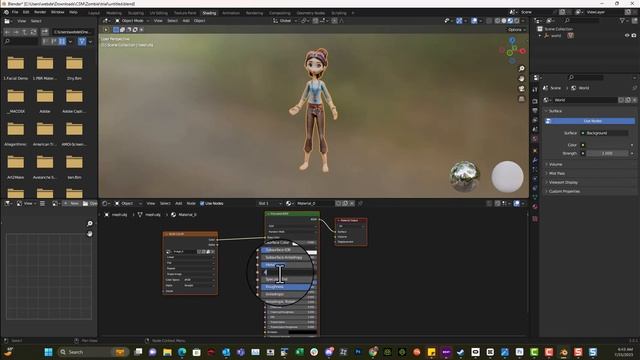Adjust the Strength slider in World properties

[x=607, y=153]
